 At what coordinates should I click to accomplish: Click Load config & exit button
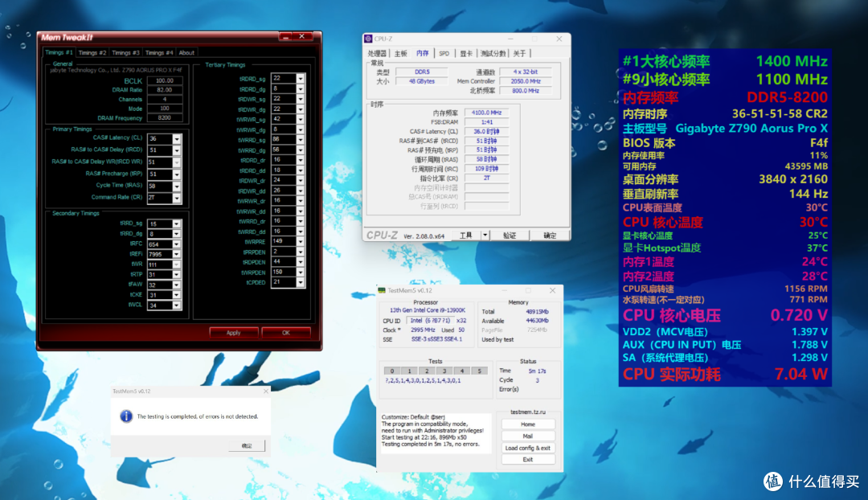coord(527,448)
